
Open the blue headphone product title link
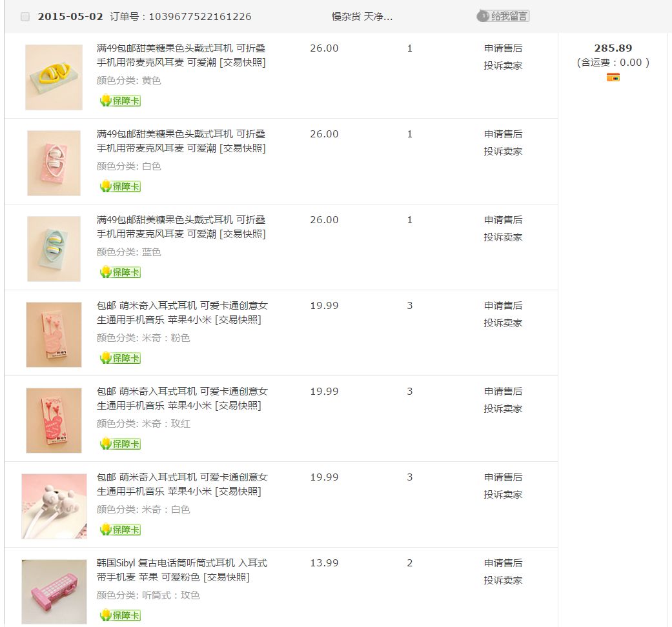pos(181,227)
